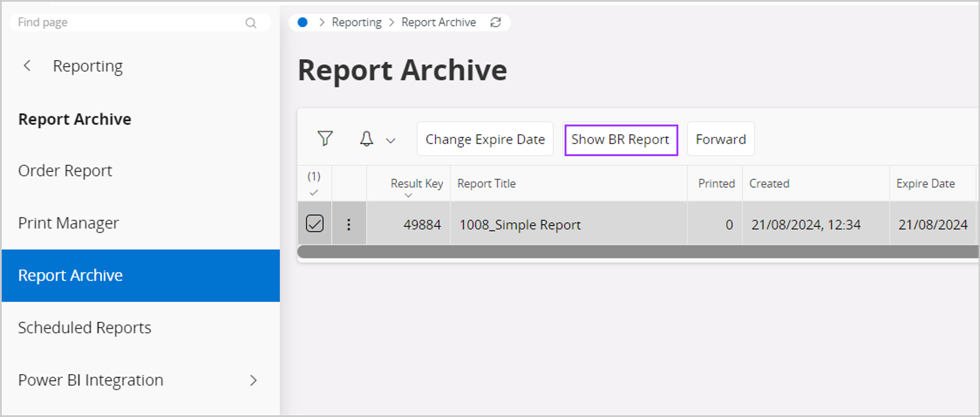The height and width of the screenshot is (417, 980).
Task: Click the notification bell icon
Action: point(366,139)
